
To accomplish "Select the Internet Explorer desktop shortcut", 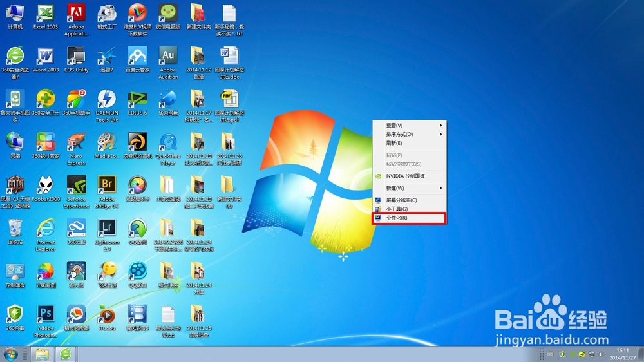I will point(46,236).
